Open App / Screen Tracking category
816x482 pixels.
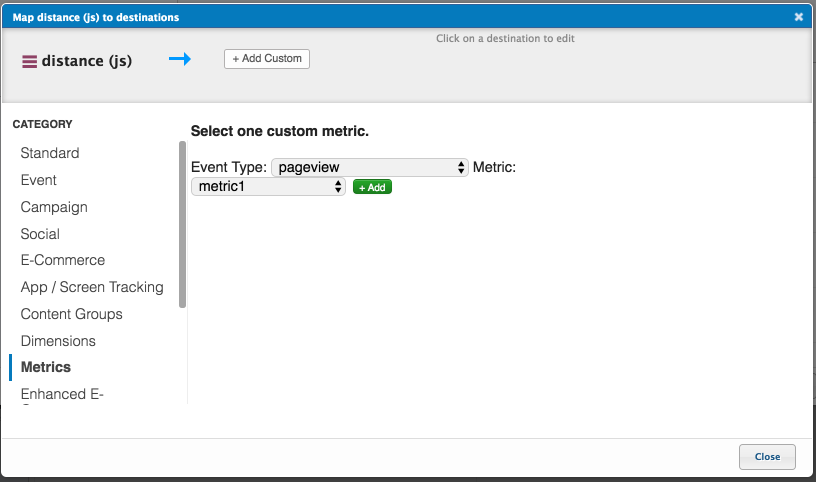coord(92,287)
